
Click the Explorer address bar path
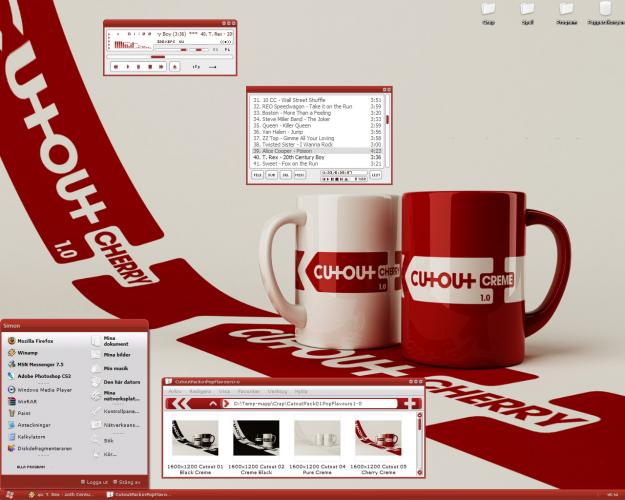[x=300, y=404]
